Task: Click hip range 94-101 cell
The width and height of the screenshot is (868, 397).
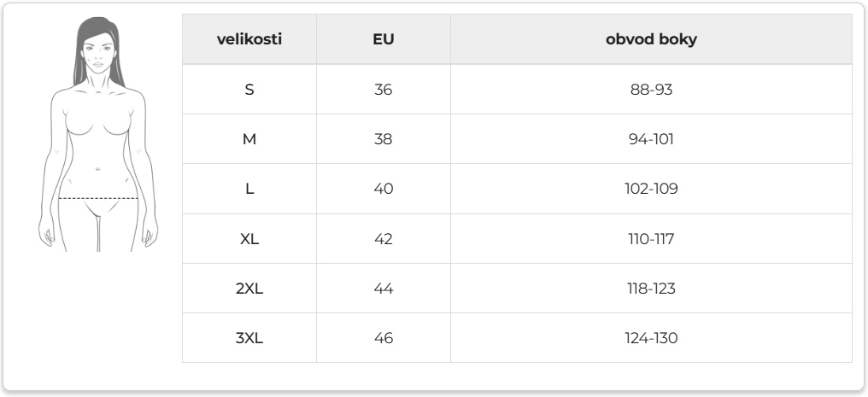Action: point(651,139)
